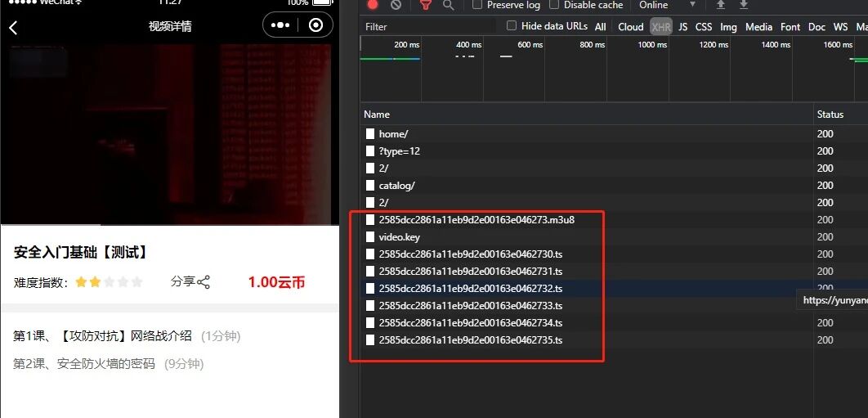Clear the network log

click(396, 5)
